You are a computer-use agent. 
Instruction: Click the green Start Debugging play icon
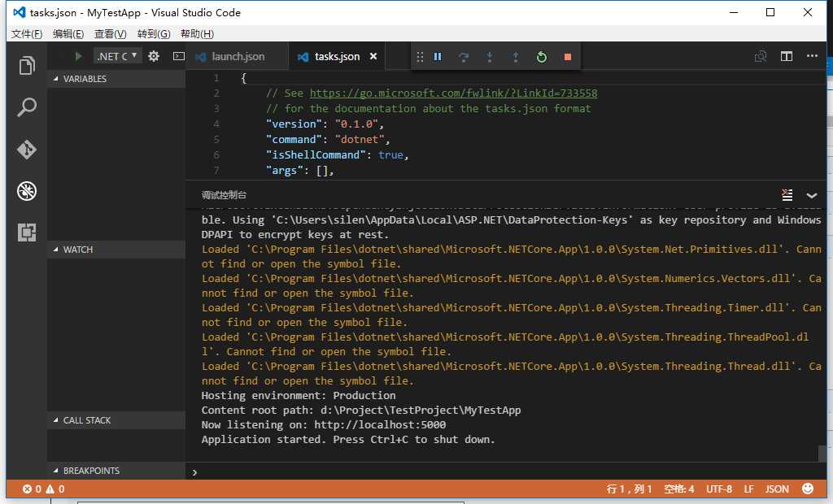click(78, 56)
